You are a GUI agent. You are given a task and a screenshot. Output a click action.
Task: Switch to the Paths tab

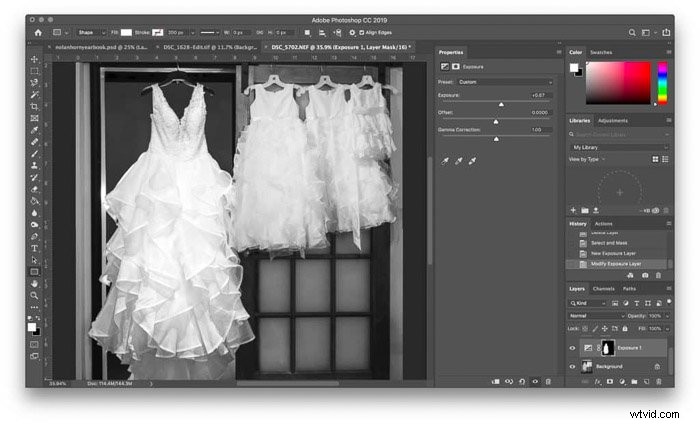[x=629, y=289]
